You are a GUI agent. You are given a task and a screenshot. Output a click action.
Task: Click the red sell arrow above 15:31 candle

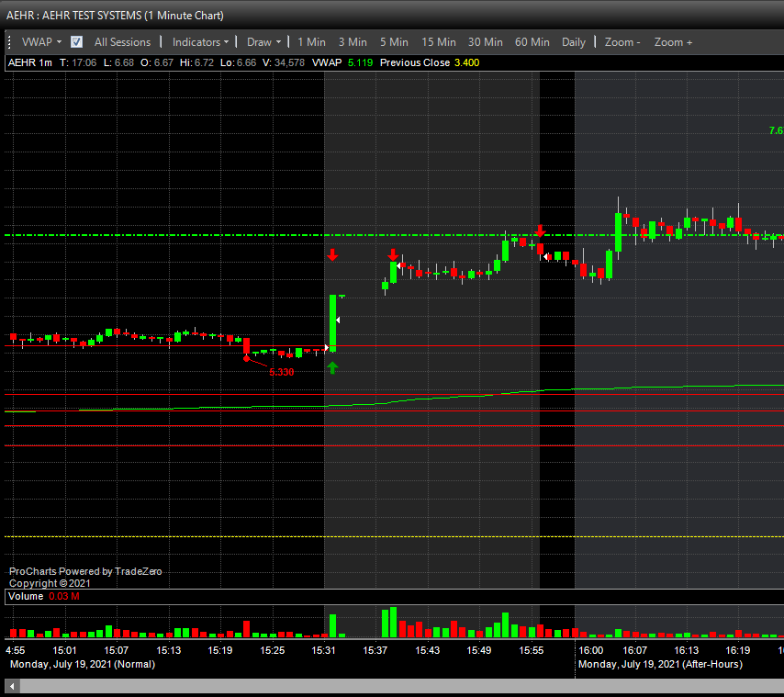332,255
